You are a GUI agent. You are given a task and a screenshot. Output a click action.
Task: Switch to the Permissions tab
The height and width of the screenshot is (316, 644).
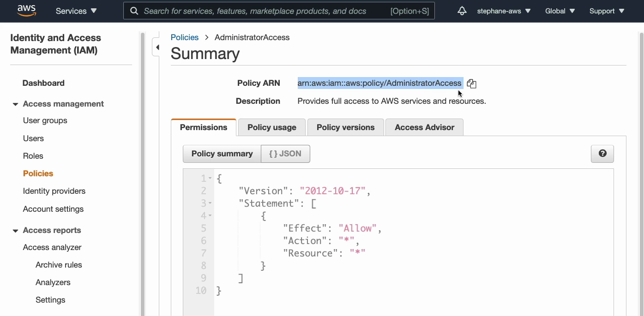[x=204, y=127]
